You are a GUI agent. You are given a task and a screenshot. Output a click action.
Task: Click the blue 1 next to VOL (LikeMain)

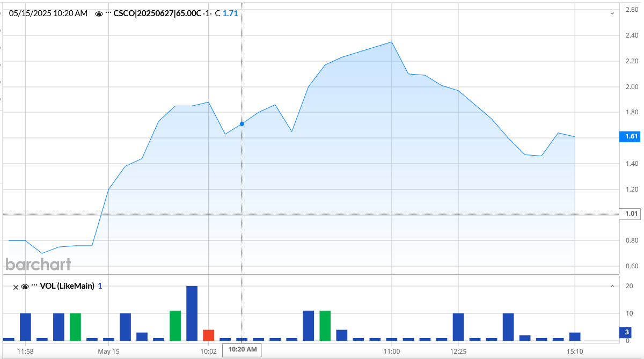100,286
